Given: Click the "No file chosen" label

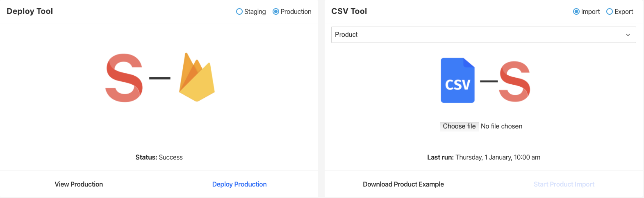Looking at the screenshot, I should click(x=501, y=126).
